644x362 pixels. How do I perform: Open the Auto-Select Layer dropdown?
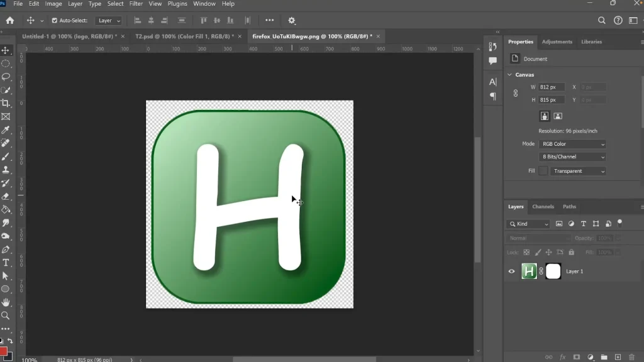[109, 21]
